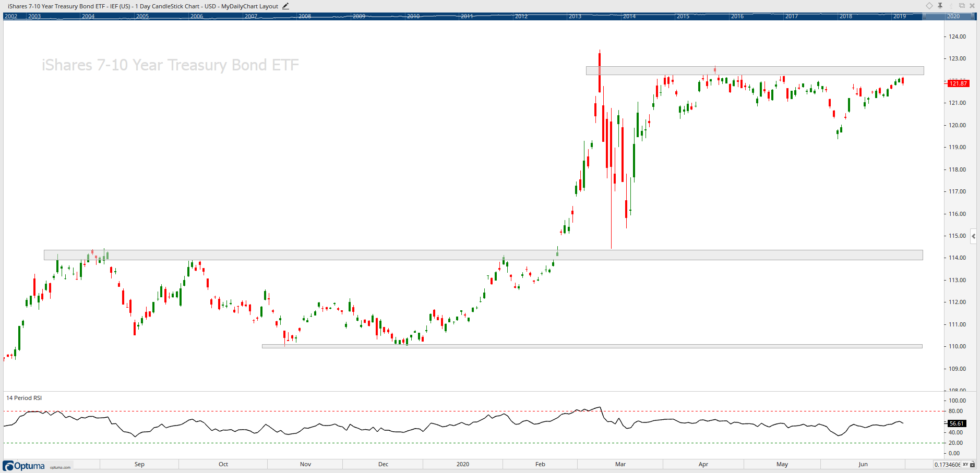This screenshot has height=473, width=980.
Task: Click the diamond icon in the top-right corner
Action: 929,6
